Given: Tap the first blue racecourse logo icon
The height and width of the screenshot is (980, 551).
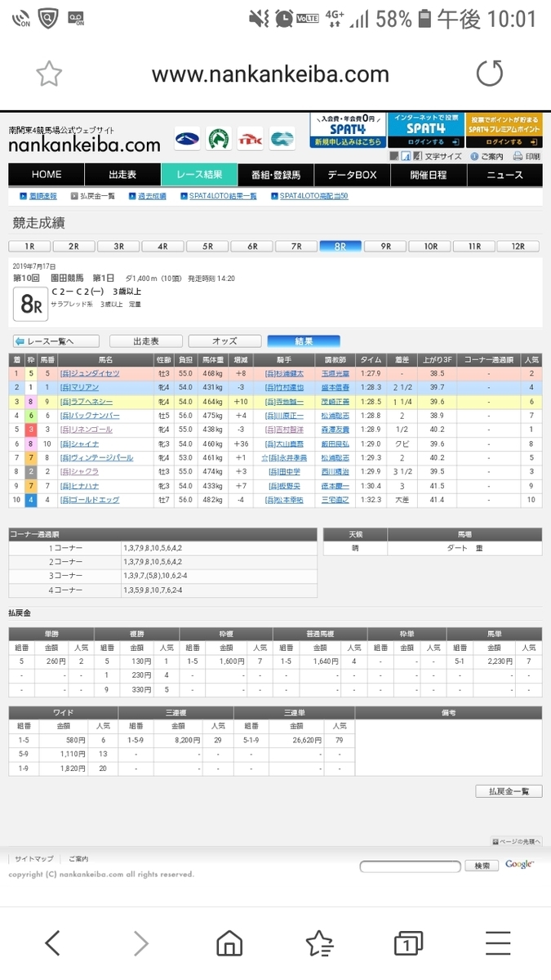Looking at the screenshot, I should 187,138.
